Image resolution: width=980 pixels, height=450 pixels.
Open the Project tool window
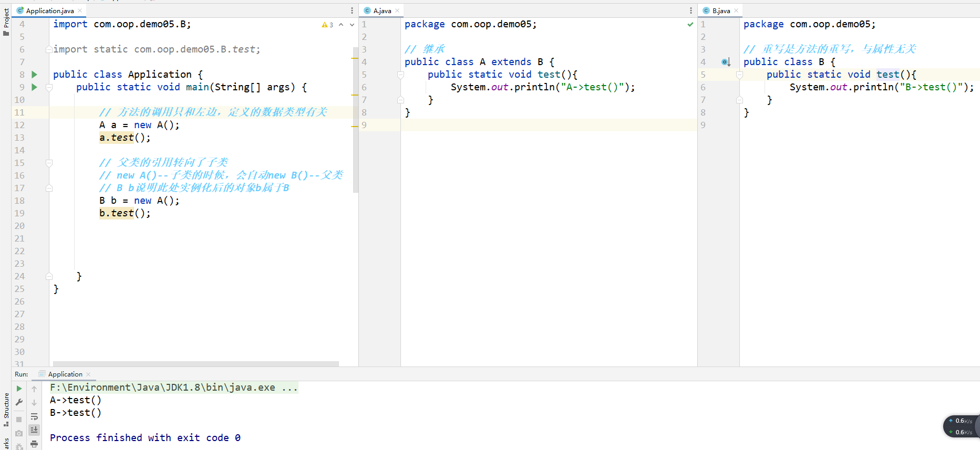tap(6, 22)
